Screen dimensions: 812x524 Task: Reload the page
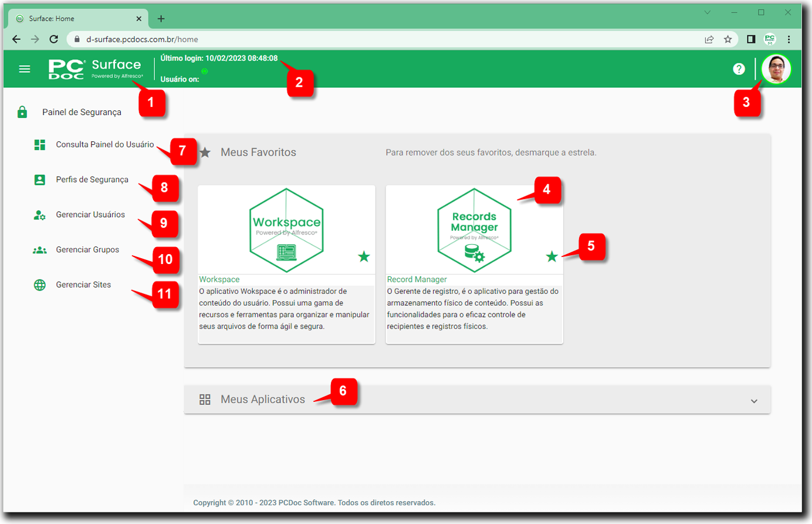(54, 39)
